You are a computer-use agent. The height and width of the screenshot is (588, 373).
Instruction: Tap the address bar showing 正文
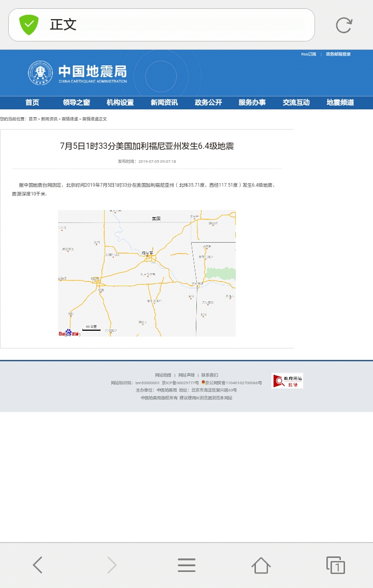coord(162,25)
